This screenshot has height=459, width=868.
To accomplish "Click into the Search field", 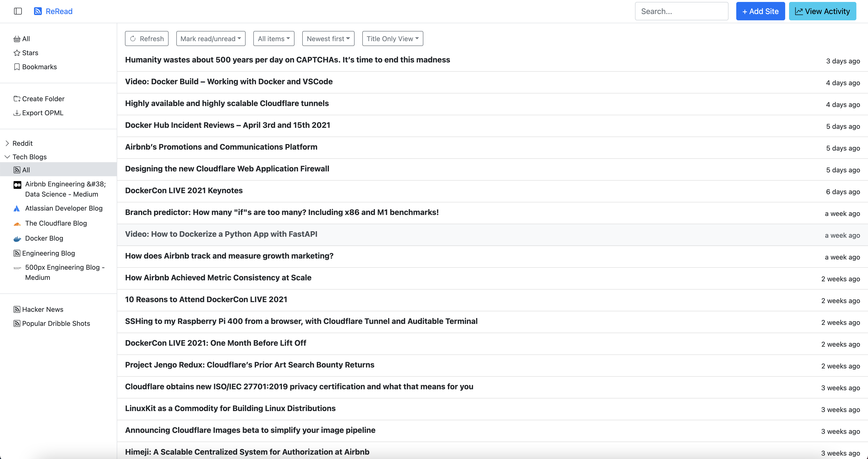I will 681,11.
